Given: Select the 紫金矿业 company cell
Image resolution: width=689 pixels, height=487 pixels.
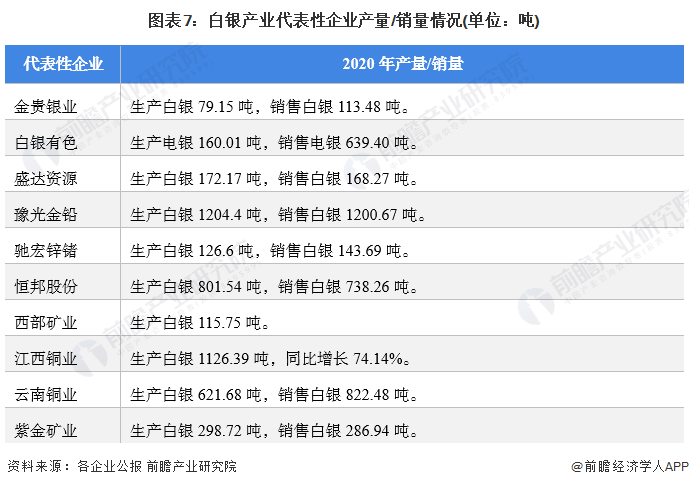Looking at the screenshot, I should [x=48, y=430].
